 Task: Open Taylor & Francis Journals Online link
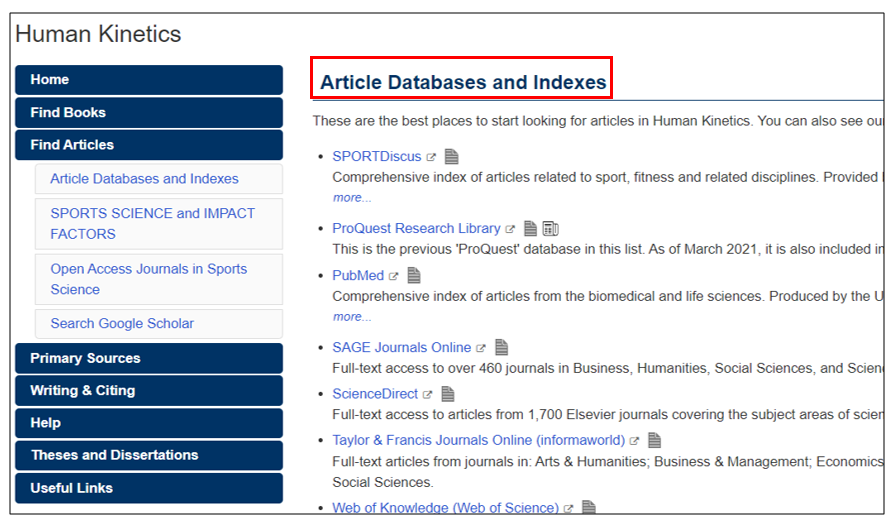(x=478, y=440)
